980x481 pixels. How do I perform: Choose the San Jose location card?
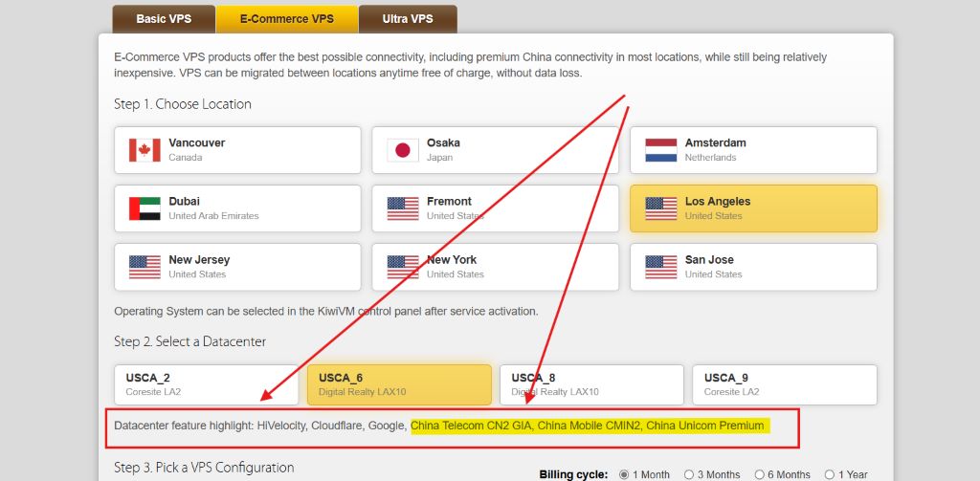(753, 267)
